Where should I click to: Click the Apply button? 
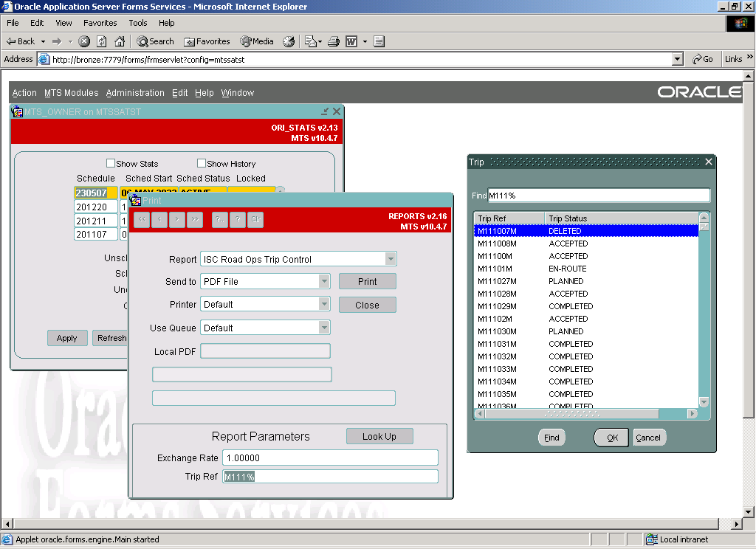[x=67, y=338]
